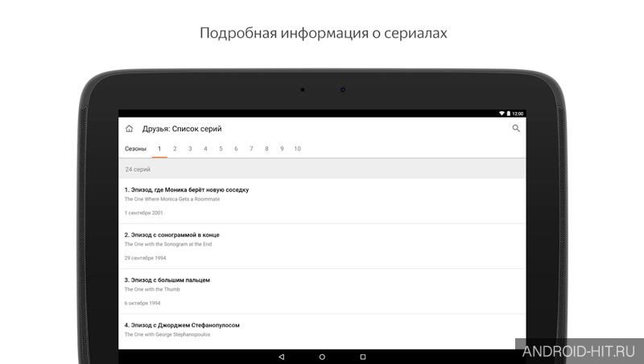This screenshot has height=364, width=644.
Task: Click the 12:00 clock in status bar
Action: point(518,114)
